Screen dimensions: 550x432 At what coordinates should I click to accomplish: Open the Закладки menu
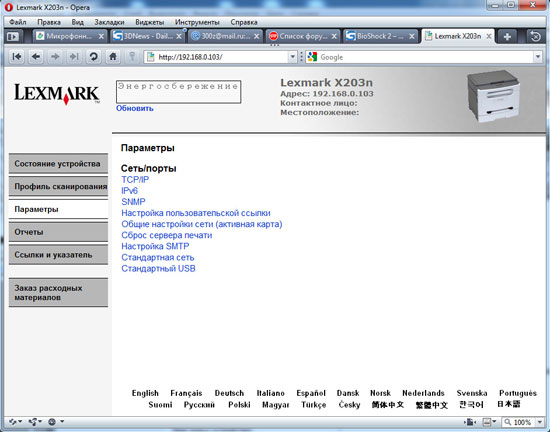coord(109,22)
